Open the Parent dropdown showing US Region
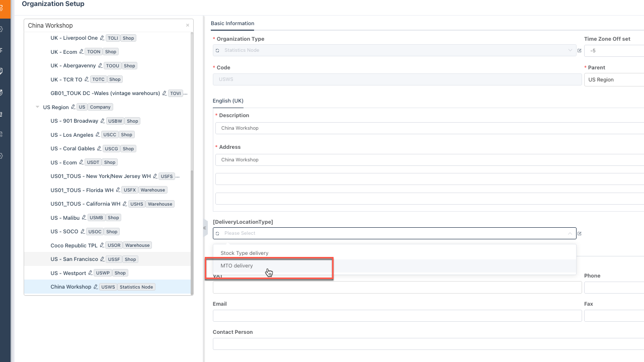644x362 pixels. 614,79
